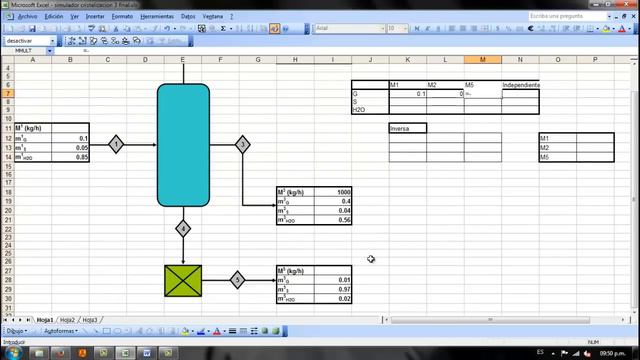
Task: Open the Formato menu
Action: coord(122,16)
